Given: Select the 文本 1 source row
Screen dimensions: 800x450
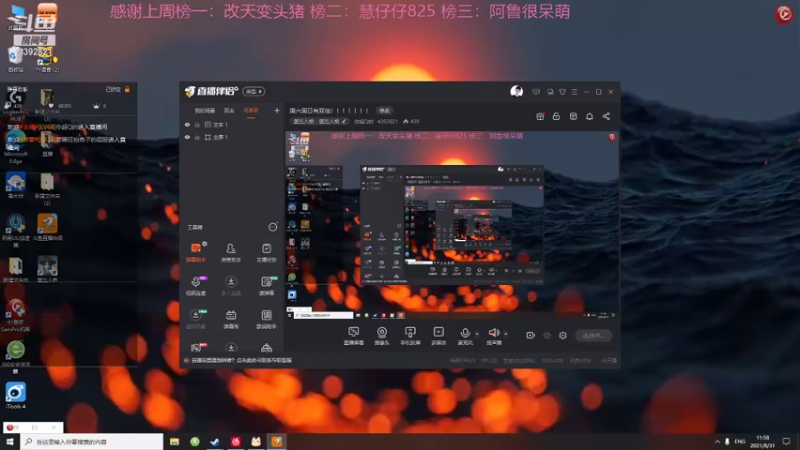Looking at the screenshot, I should (231, 124).
